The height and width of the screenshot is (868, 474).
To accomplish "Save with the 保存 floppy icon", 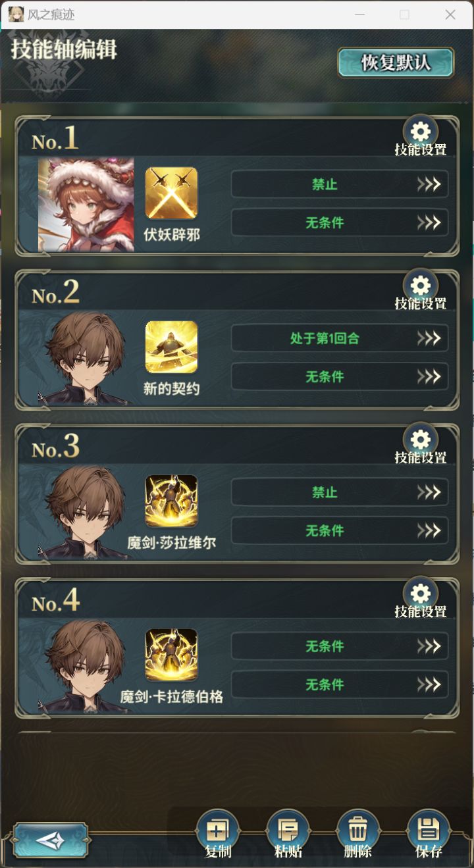I will 429,832.
